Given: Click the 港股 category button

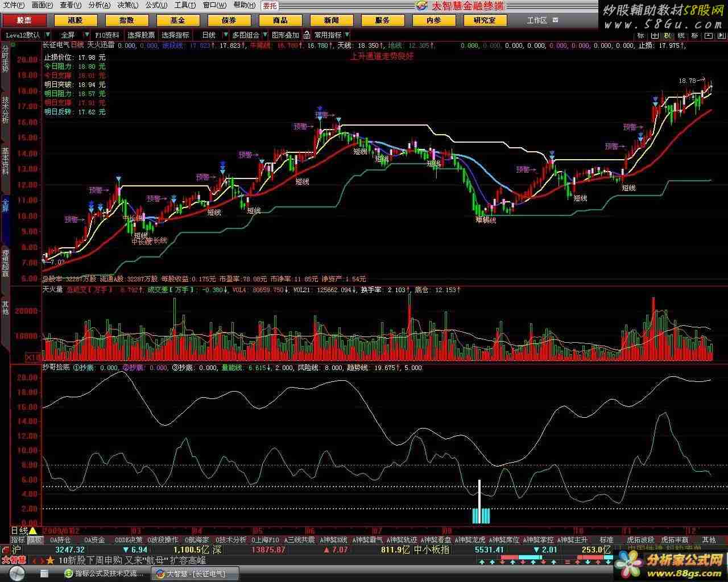Looking at the screenshot, I should tap(75, 20).
